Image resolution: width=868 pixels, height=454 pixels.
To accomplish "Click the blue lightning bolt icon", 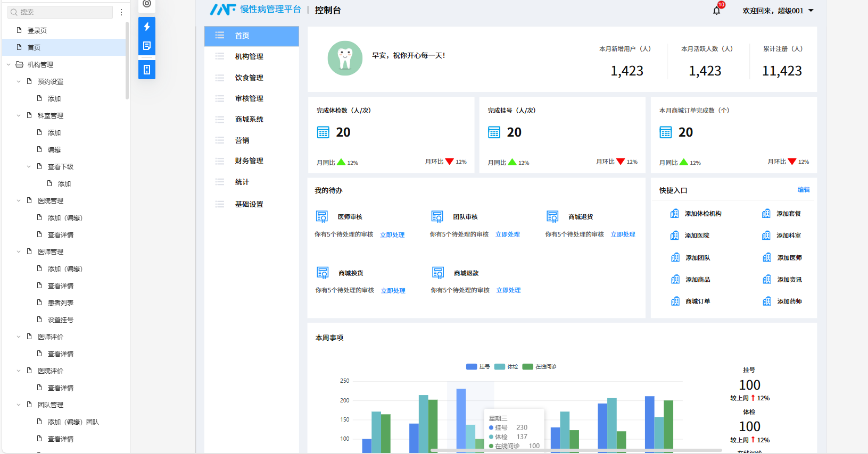I will (147, 27).
